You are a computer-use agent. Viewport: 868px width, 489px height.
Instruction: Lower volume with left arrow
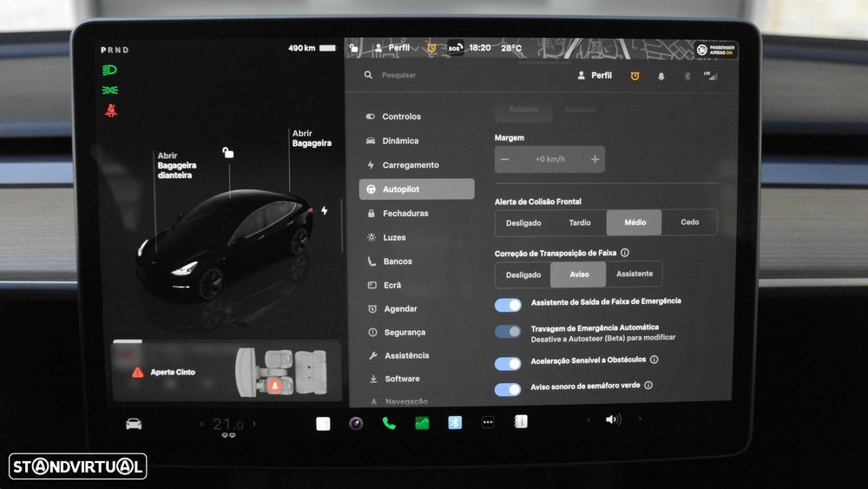point(589,420)
